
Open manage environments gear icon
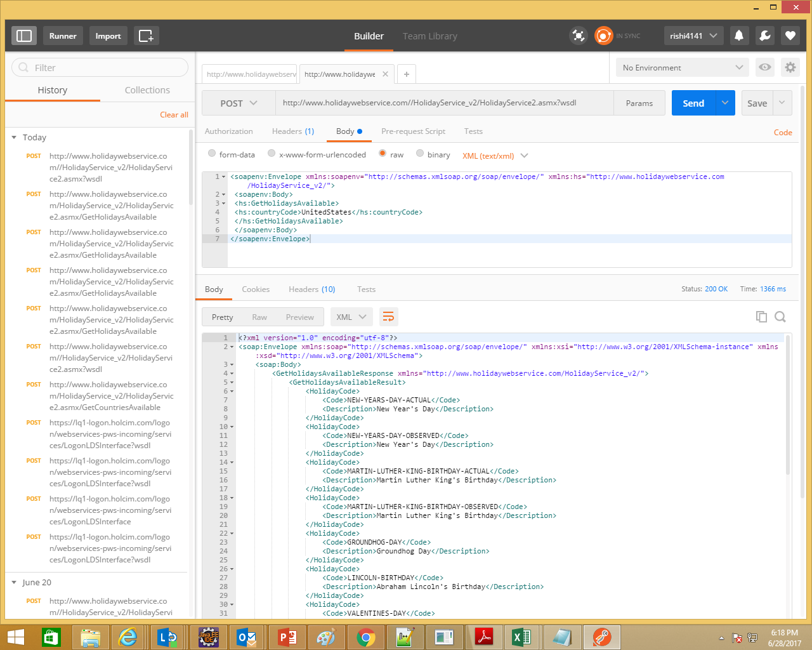coord(790,67)
